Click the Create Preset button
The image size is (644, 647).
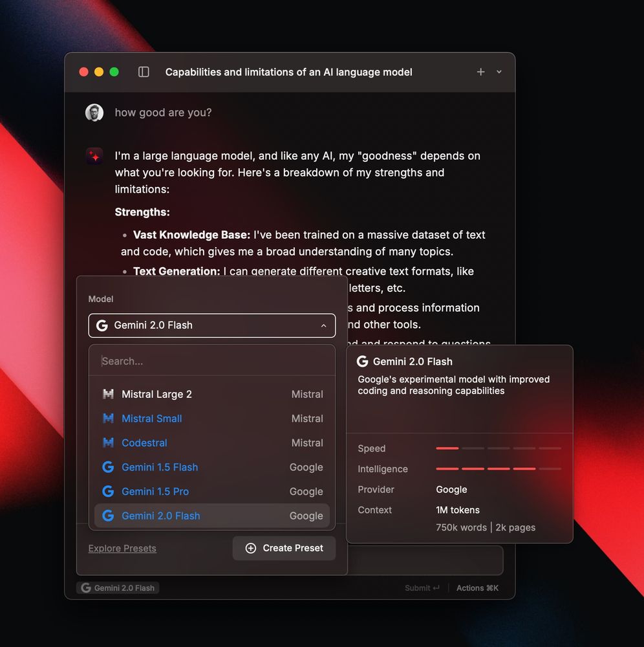[284, 549]
